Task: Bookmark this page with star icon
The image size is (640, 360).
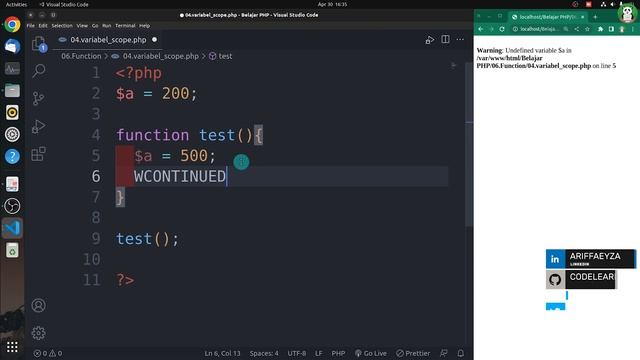Action: coord(587,29)
